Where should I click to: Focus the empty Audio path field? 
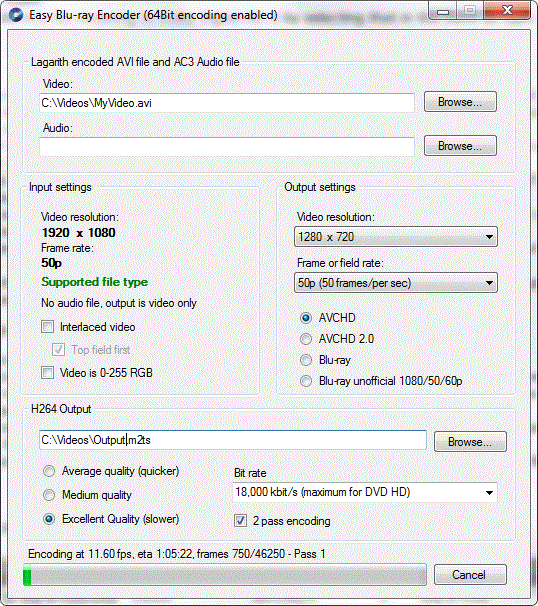pyautogui.click(x=227, y=147)
